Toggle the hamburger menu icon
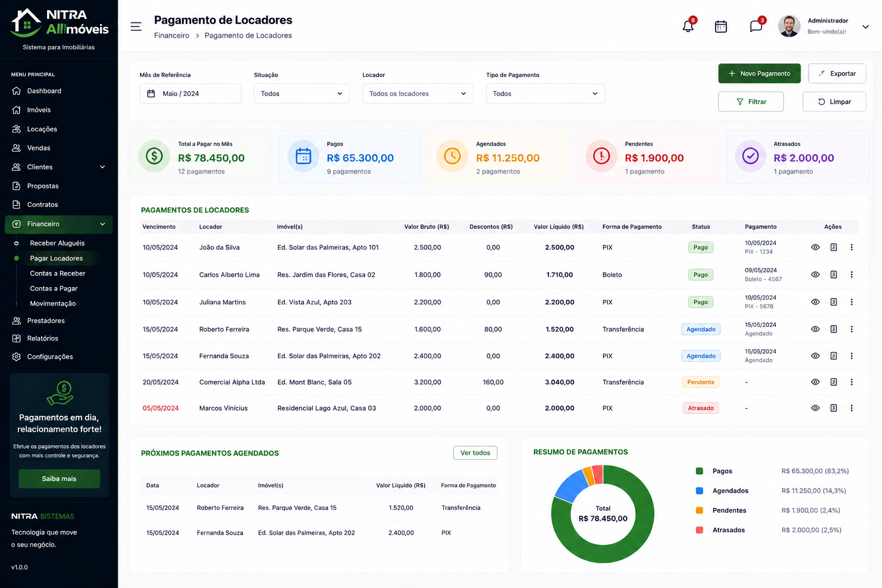Image resolution: width=882 pixels, height=588 pixels. [136, 26]
